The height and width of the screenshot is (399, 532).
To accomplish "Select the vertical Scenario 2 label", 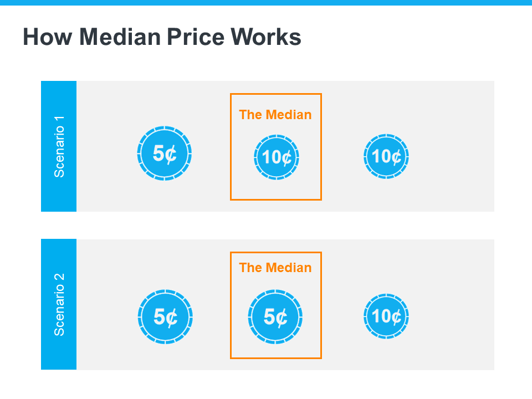I will click(59, 304).
